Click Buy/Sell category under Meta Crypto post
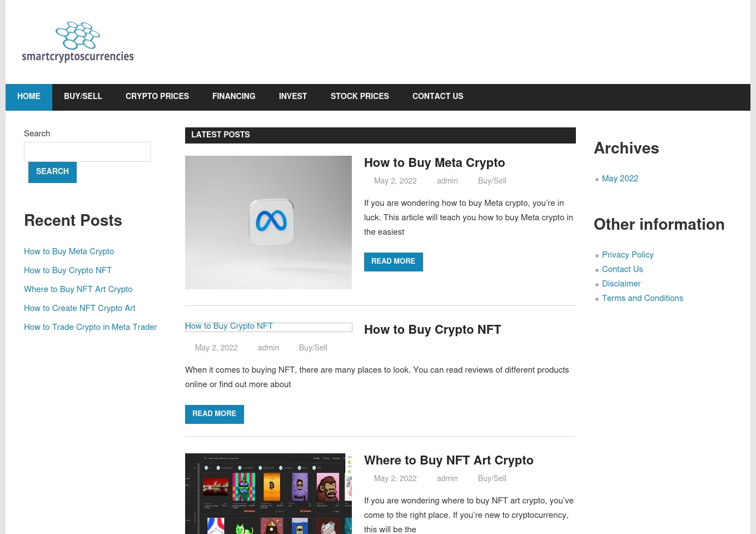Image resolution: width=756 pixels, height=534 pixels. pos(492,181)
